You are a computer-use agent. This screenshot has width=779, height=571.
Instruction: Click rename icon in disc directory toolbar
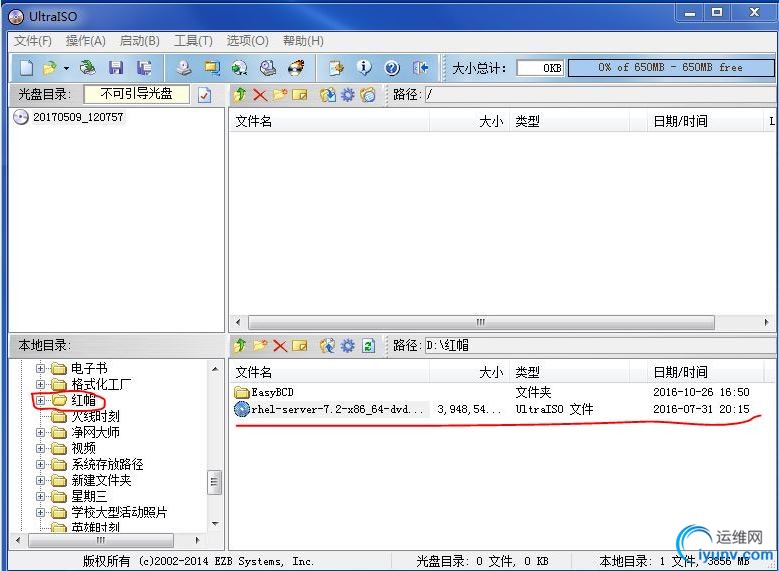point(300,94)
